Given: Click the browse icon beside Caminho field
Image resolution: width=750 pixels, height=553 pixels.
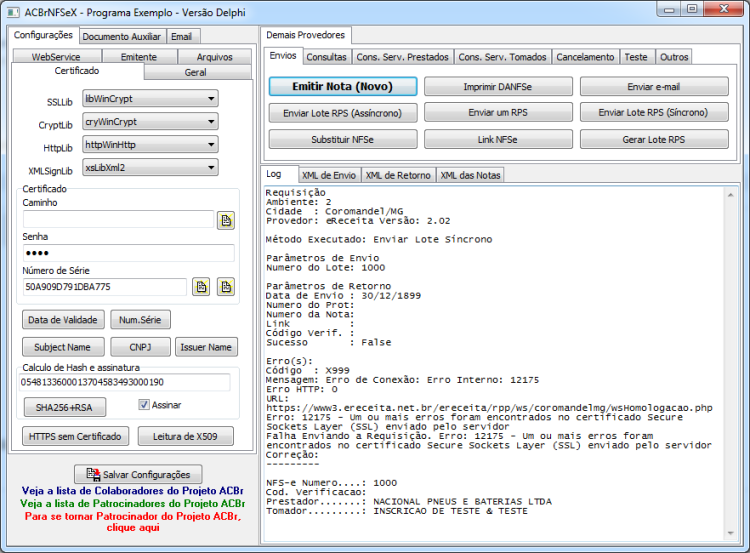Looking at the screenshot, I should pyautogui.click(x=226, y=221).
